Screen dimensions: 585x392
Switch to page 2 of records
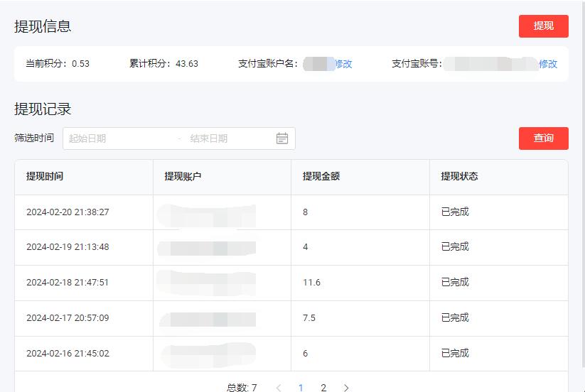[323, 388]
